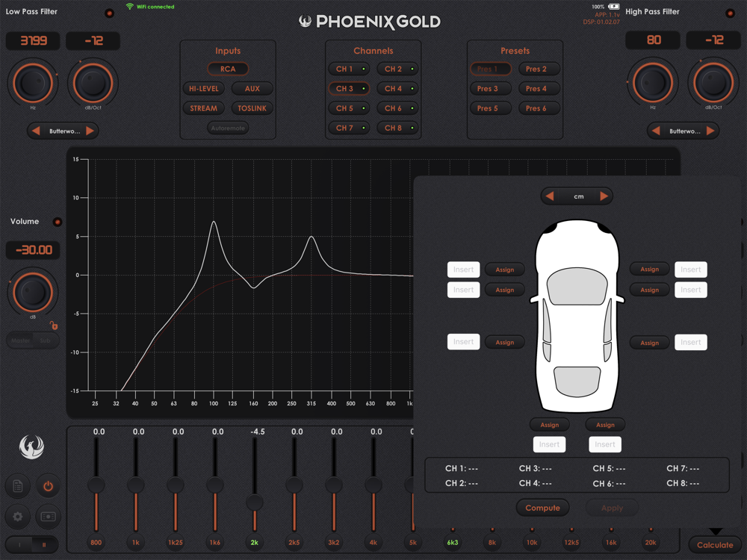This screenshot has height=560, width=747.
Task: Toggle the Low Pass Filter LED indicator
Action: tap(109, 13)
